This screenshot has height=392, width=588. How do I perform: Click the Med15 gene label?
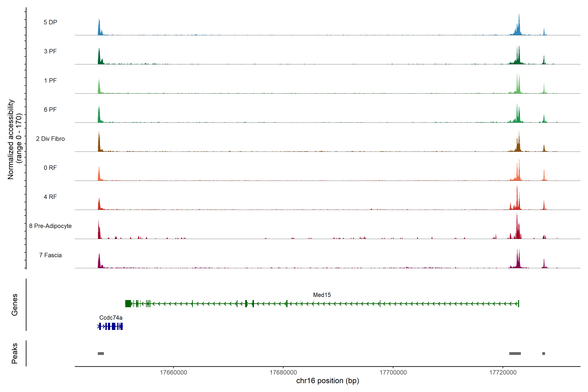click(x=322, y=295)
